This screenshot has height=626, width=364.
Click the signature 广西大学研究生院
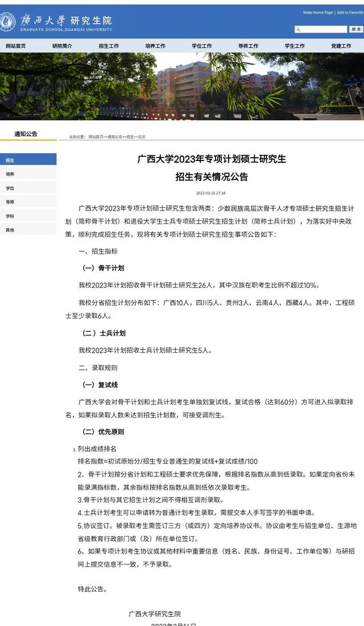click(x=155, y=614)
